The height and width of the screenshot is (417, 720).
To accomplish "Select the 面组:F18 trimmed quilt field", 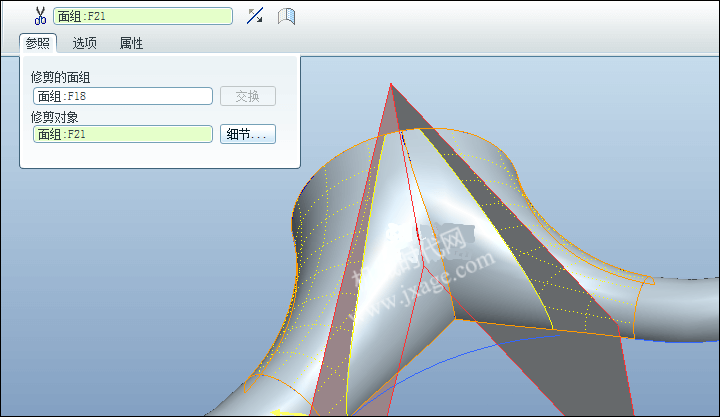I will tap(123, 96).
